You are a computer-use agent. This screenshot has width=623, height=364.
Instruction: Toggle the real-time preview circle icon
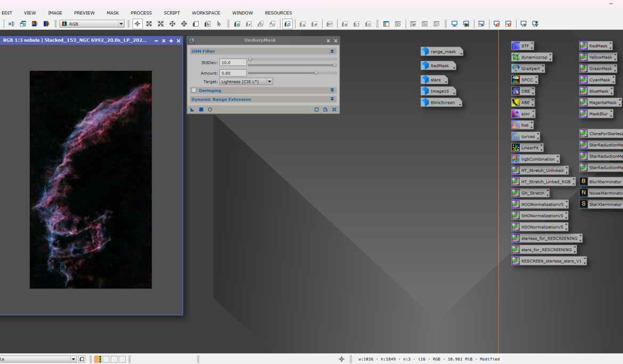coord(210,110)
